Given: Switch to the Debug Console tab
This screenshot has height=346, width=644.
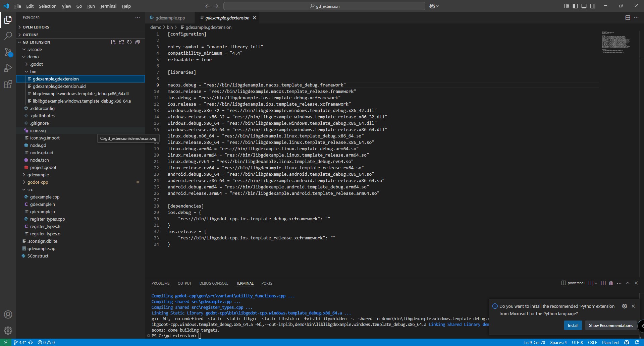Looking at the screenshot, I should (x=214, y=283).
